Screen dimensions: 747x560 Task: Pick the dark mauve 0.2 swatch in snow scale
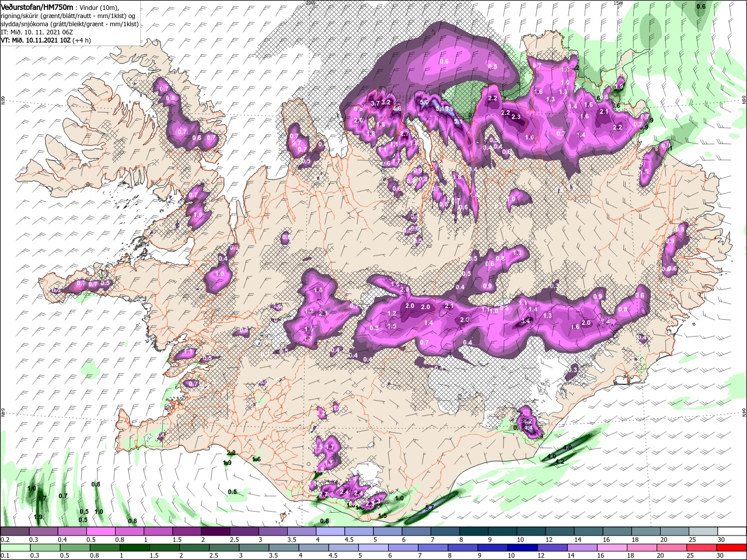tap(15, 531)
